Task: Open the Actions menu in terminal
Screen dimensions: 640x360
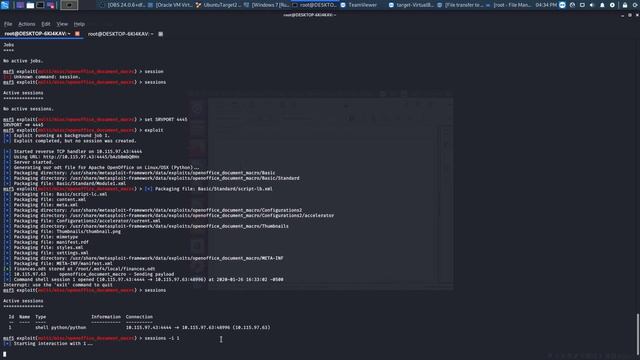Action: (27, 24)
